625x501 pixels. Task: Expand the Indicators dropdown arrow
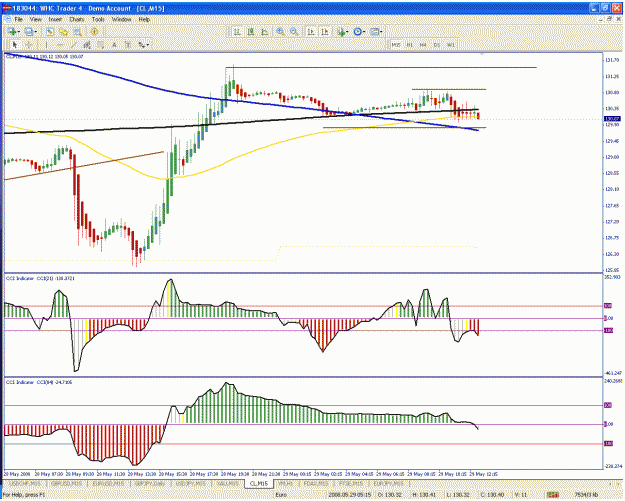(x=347, y=31)
